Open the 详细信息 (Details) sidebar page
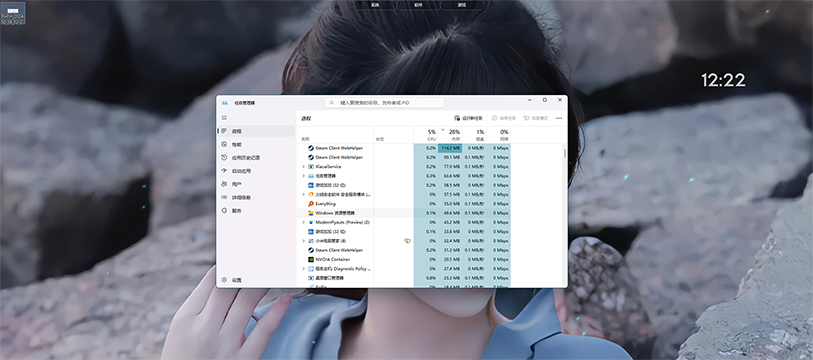The height and width of the screenshot is (360, 813). click(x=256, y=198)
